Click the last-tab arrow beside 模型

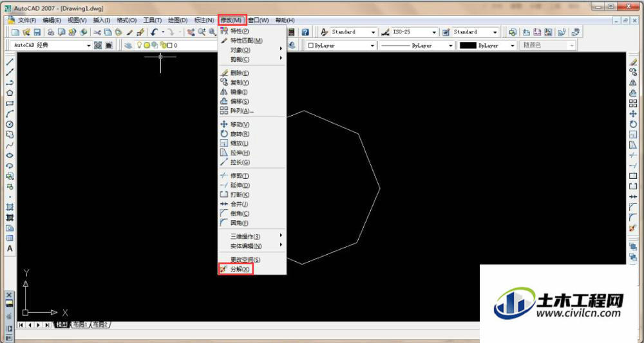(x=48, y=325)
